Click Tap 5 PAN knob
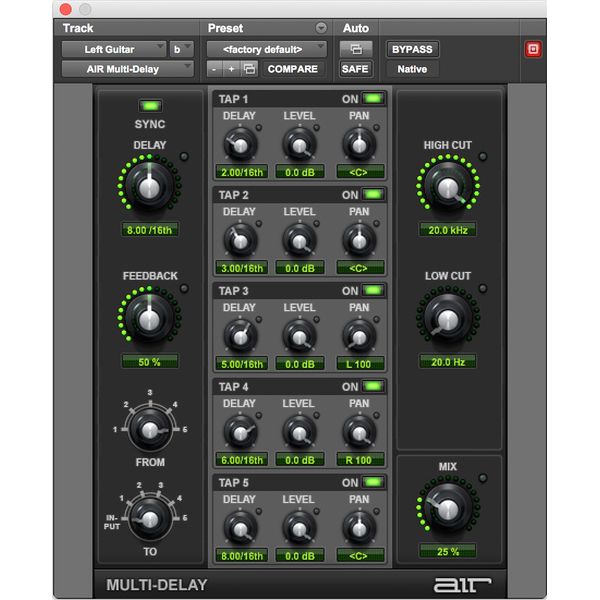 (x=359, y=529)
